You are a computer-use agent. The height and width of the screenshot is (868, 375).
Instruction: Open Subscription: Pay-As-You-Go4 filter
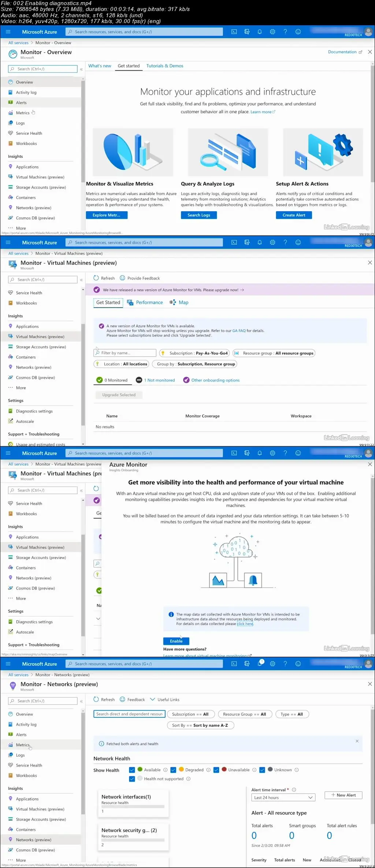[x=194, y=353]
